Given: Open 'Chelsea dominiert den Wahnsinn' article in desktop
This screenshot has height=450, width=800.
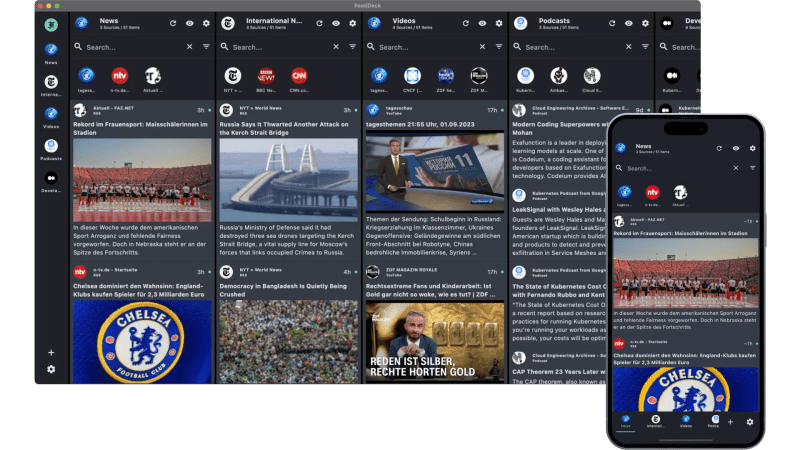Looking at the screenshot, I should tap(139, 290).
